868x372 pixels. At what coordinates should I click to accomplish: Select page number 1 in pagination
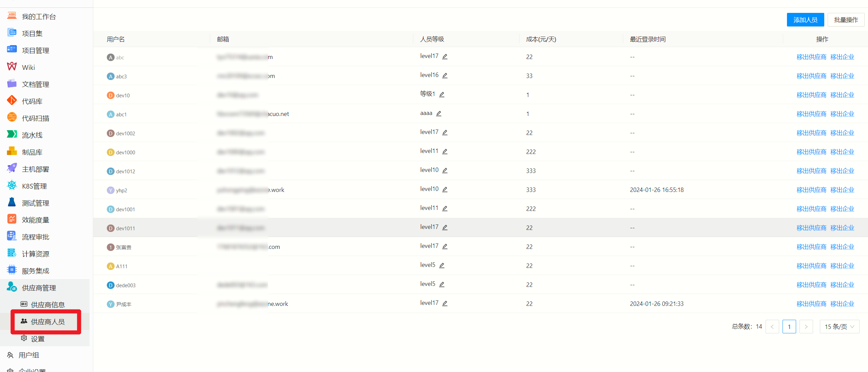[x=789, y=327]
